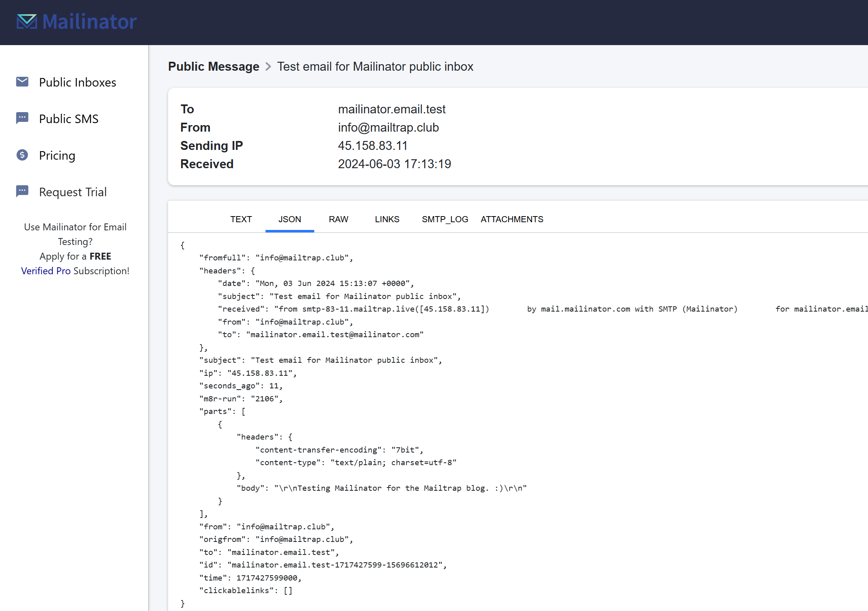
Task: Click the "body" JSON line
Action: click(382, 488)
